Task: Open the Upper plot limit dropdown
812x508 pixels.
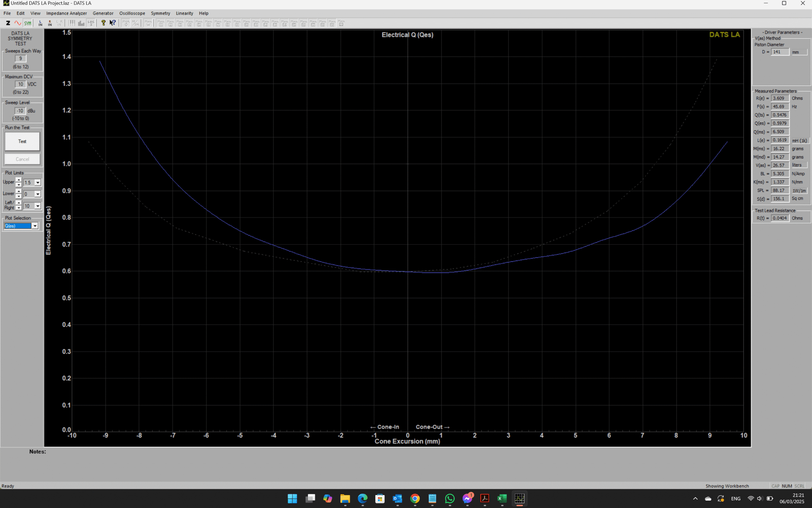Action: click(38, 182)
